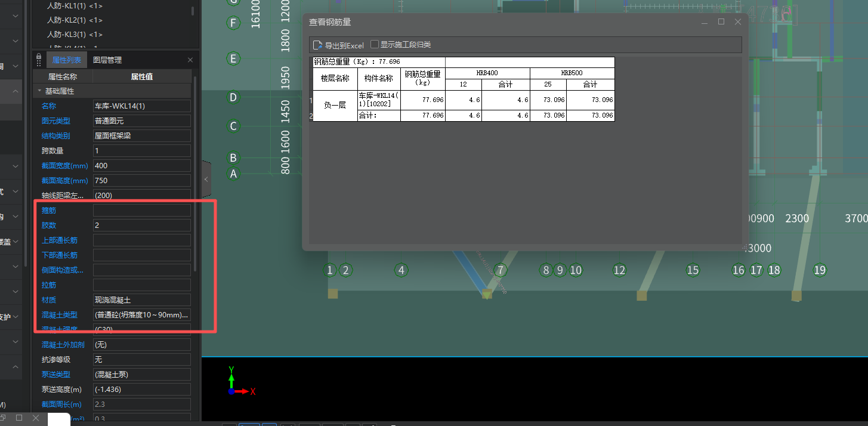Enable the 显示施工段归类 checkbox
This screenshot has height=426, width=868.
pos(374,44)
